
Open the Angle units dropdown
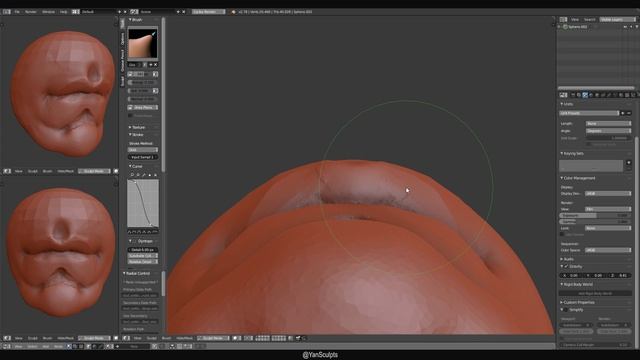608,131
